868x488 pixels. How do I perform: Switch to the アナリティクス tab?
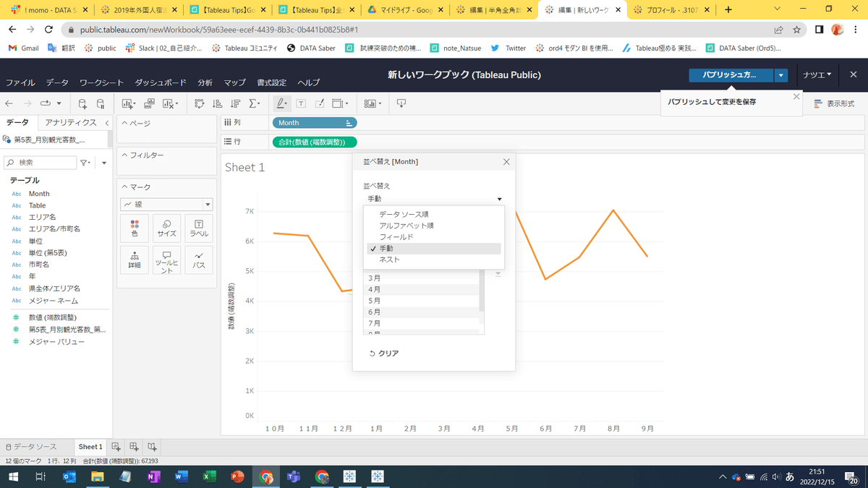tap(70, 123)
